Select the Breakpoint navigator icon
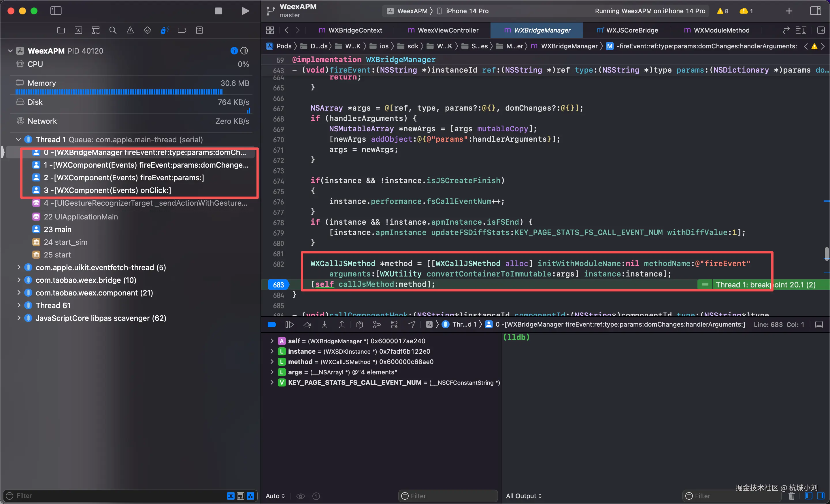 pyautogui.click(x=182, y=30)
